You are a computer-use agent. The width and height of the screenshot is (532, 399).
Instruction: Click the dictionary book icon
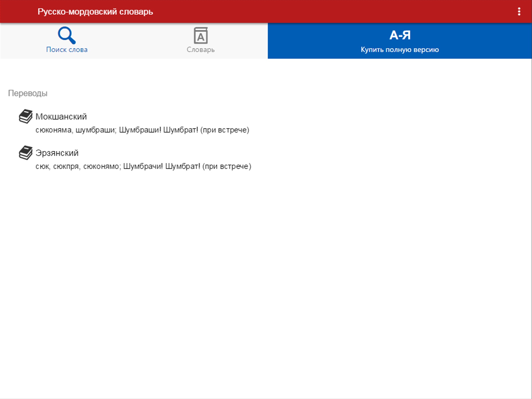tap(201, 36)
